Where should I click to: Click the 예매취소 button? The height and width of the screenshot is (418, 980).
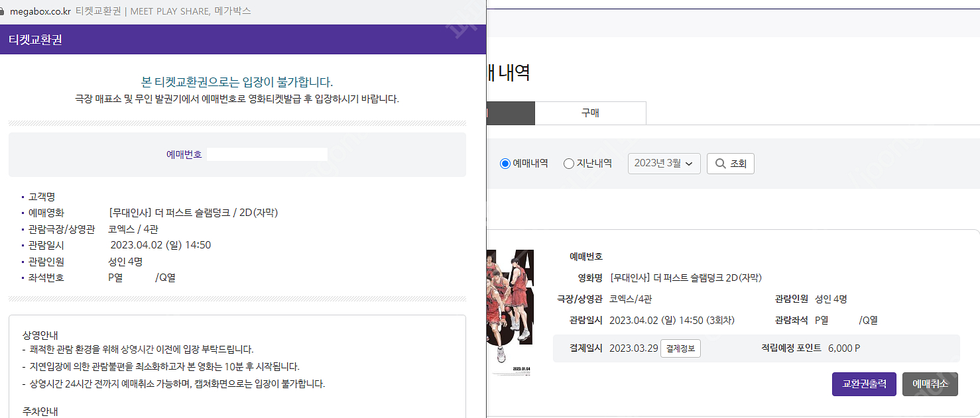930,384
